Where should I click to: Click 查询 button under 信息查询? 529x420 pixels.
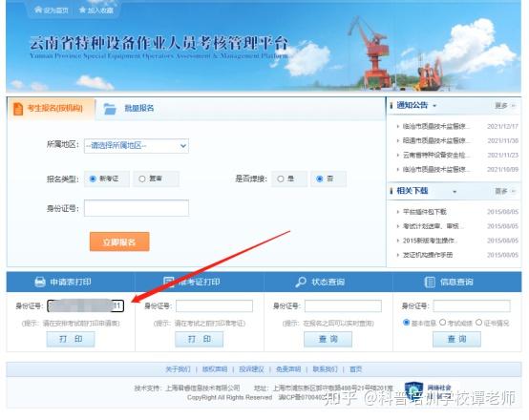point(456,339)
